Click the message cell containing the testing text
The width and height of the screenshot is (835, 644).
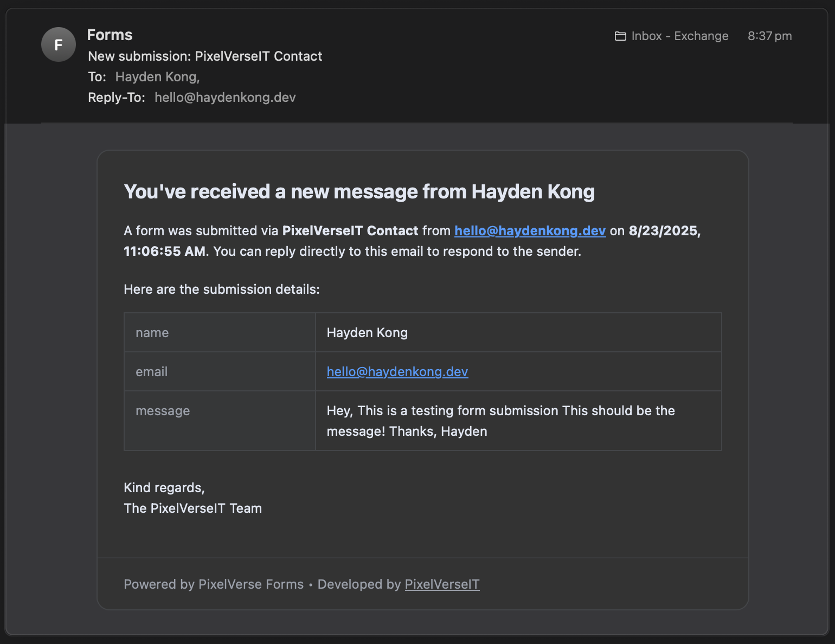click(500, 421)
